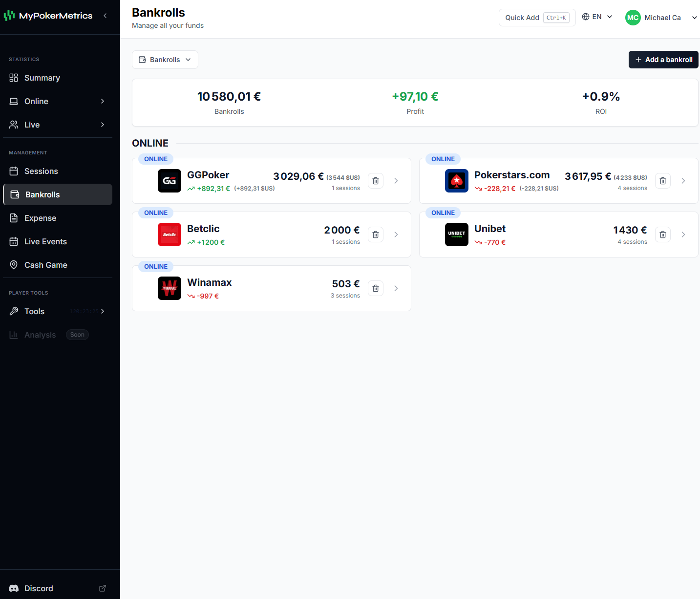Delete the Unibet bankroll
The image size is (700, 599).
pos(662,235)
